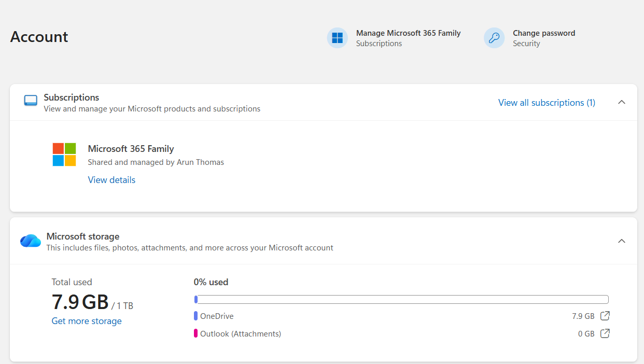Open View details for Microsoft 365 Family
This screenshot has width=644, height=364.
tap(111, 180)
